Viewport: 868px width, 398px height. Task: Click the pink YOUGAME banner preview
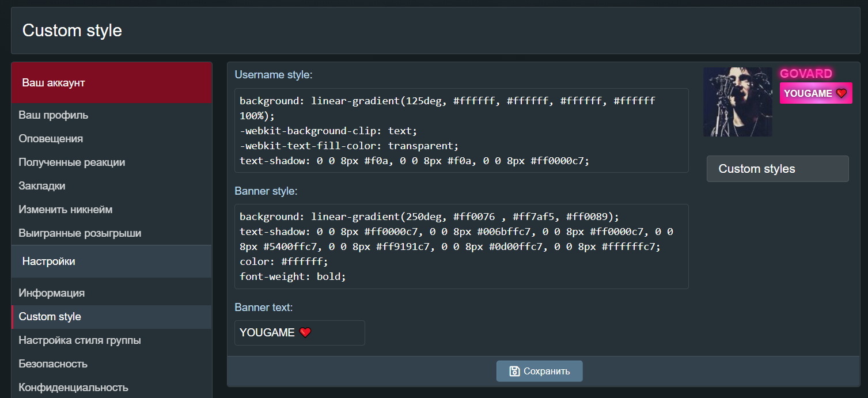pyautogui.click(x=816, y=93)
